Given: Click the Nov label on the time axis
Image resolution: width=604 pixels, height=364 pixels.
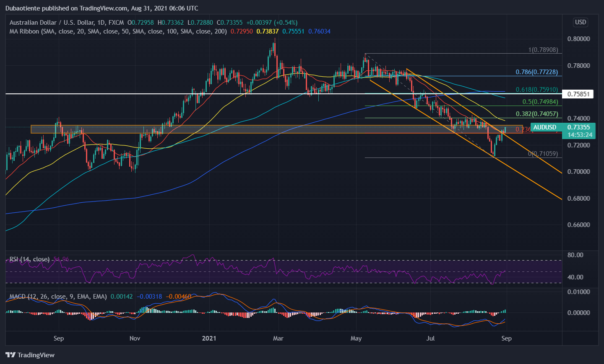Looking at the screenshot, I should tap(135, 338).
